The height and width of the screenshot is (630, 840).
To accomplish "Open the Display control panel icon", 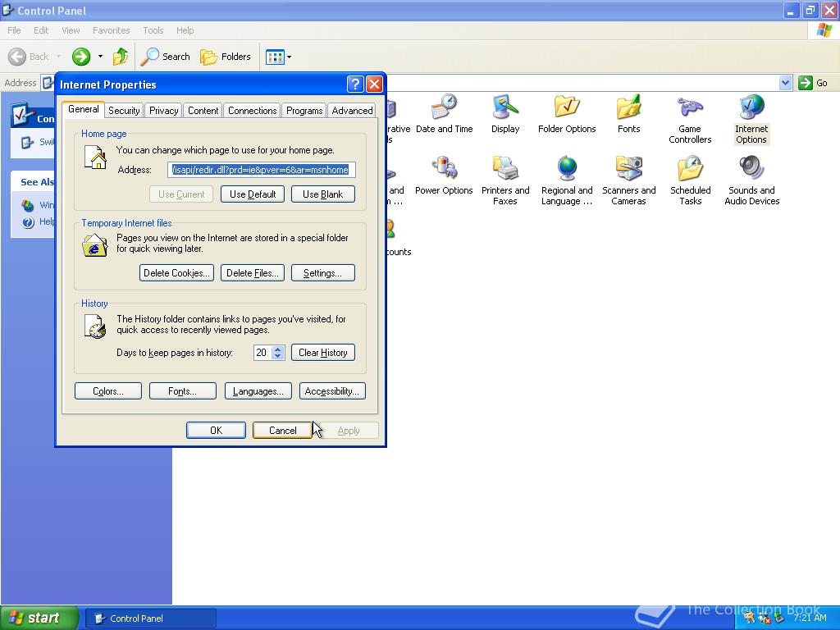I will (x=505, y=113).
